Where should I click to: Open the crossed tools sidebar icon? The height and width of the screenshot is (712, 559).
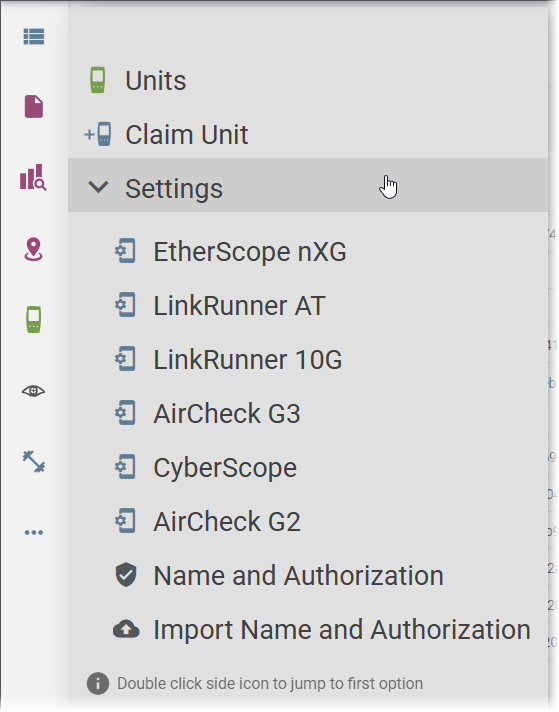click(x=34, y=461)
